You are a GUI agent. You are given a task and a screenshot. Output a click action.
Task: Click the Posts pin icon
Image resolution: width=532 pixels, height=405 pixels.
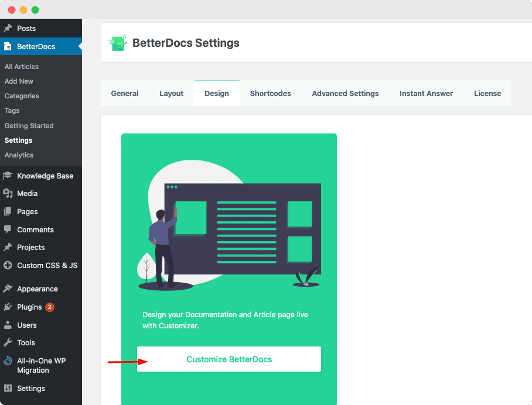click(x=8, y=28)
